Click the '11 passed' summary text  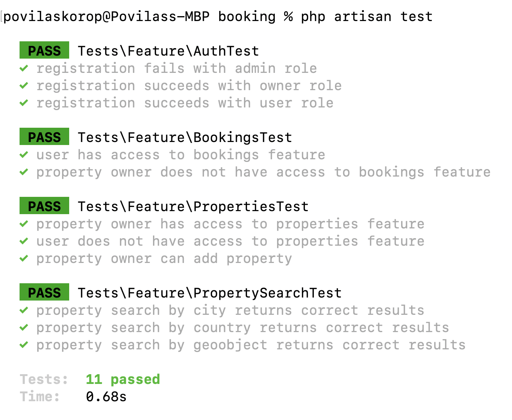123,379
